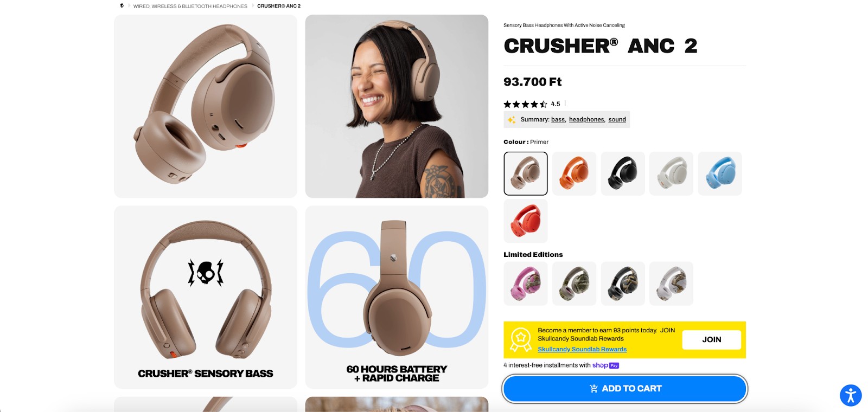Choose the black headphone colour option
Image resolution: width=868 pixels, height=412 pixels.
623,173
